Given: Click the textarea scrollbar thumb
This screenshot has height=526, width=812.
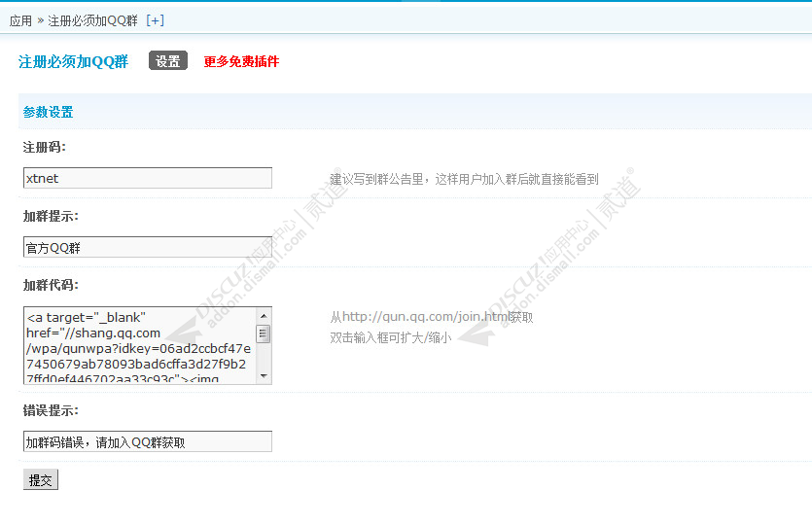Looking at the screenshot, I should 264,333.
